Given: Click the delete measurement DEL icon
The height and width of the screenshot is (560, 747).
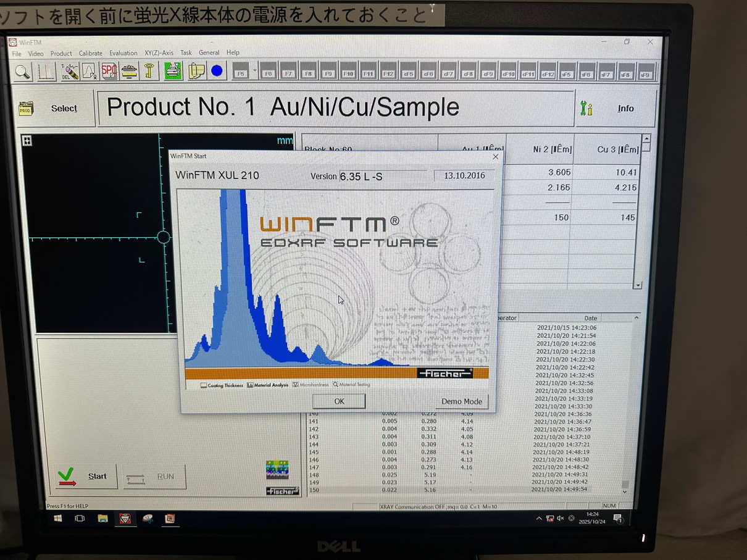Looking at the screenshot, I should [69, 72].
